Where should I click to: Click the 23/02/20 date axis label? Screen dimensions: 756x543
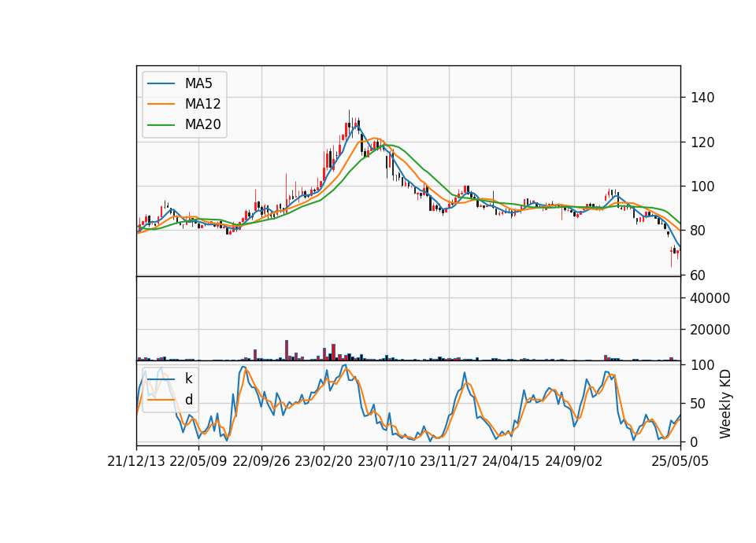point(324,461)
